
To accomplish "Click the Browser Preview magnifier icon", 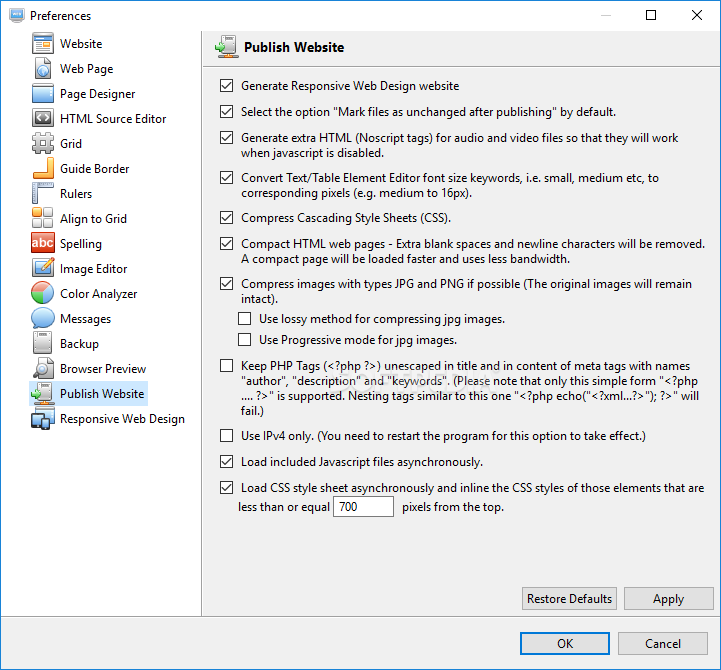I will 43,368.
